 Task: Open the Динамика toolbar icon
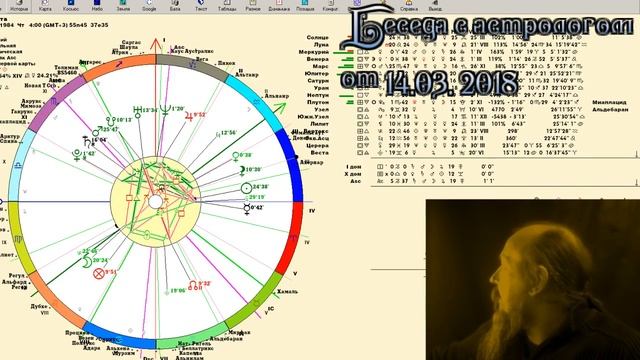click(x=279, y=5)
